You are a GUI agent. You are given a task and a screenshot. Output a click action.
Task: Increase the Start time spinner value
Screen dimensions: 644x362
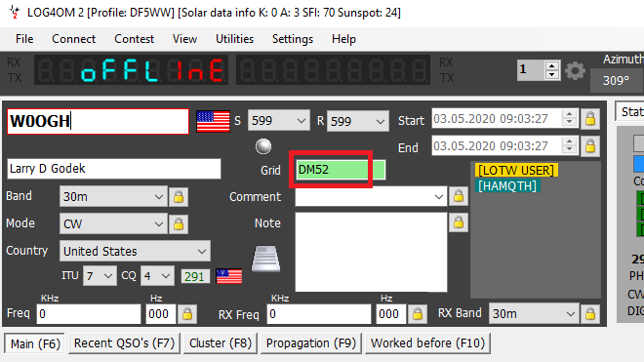[x=569, y=114]
